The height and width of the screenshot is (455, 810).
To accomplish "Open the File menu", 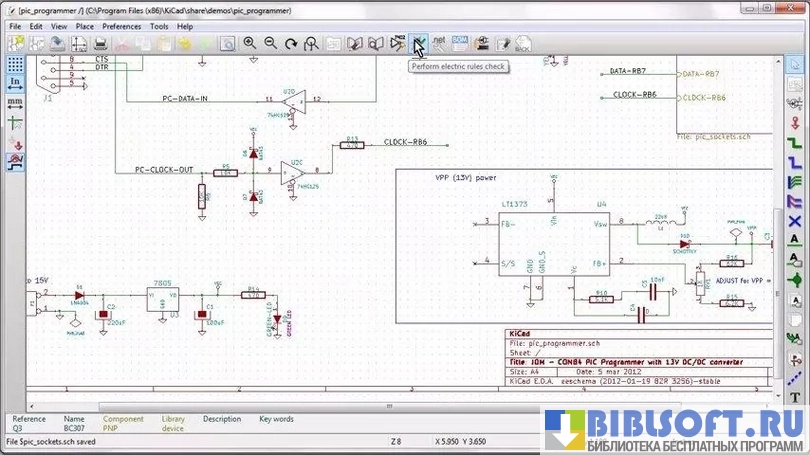I will click(15, 26).
